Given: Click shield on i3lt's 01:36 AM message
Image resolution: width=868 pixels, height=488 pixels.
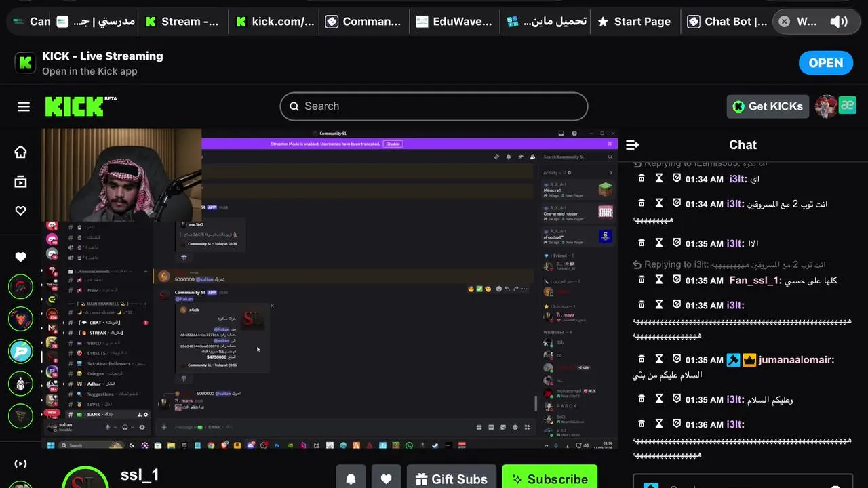Looking at the screenshot, I should pyautogui.click(x=677, y=424).
